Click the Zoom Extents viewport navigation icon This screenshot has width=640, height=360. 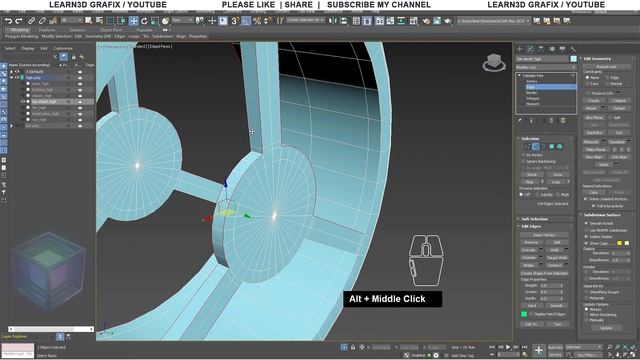click(626, 347)
